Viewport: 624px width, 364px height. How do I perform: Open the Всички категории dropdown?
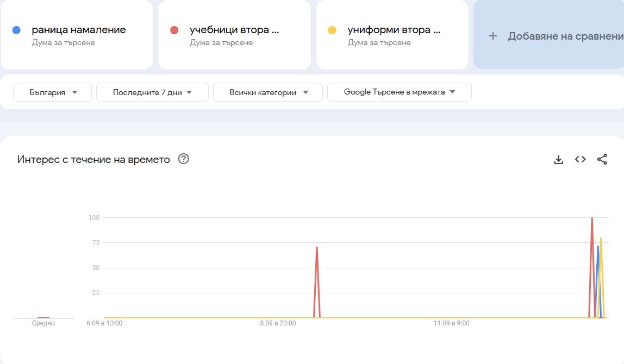point(267,92)
